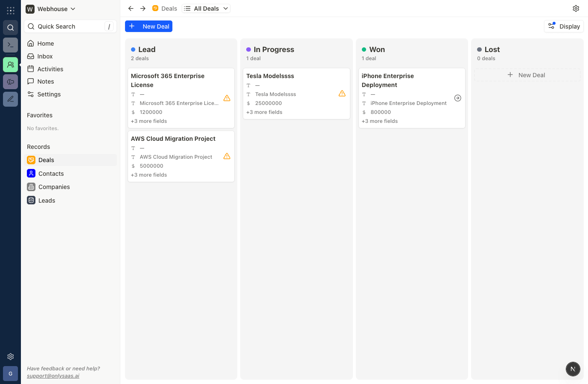Click the Leads record icon

pos(31,200)
